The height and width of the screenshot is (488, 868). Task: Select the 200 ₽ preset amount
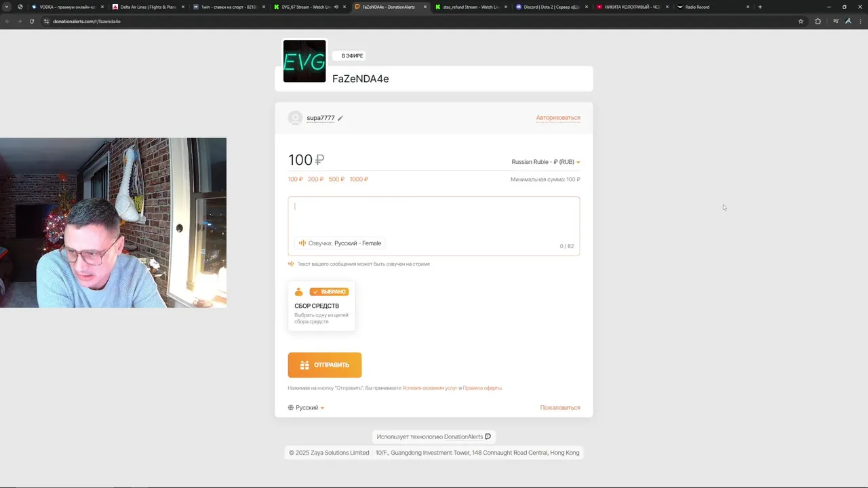pos(316,180)
